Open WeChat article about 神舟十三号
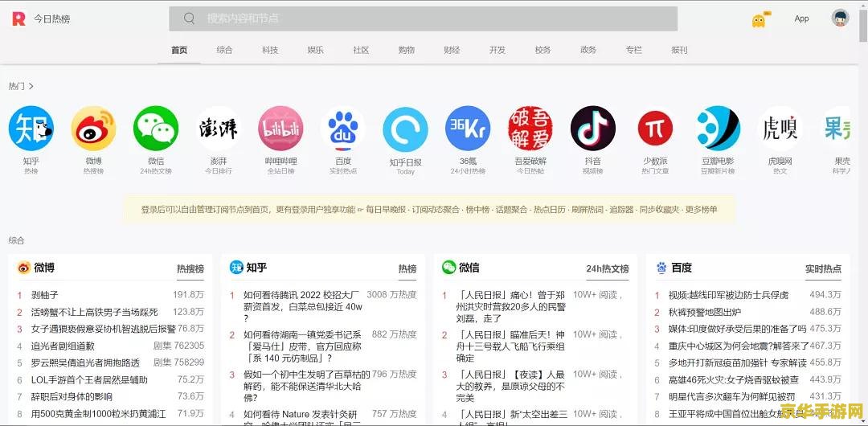This screenshot has width=868, height=426. tap(510, 346)
